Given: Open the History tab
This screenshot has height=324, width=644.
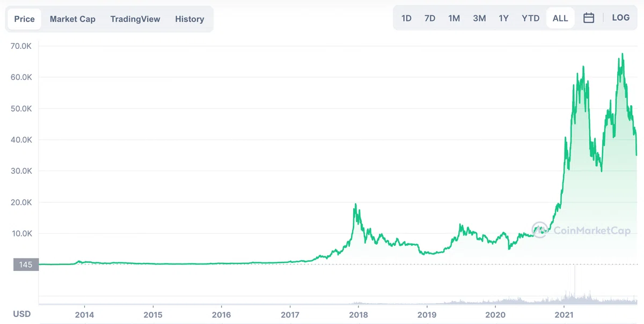Looking at the screenshot, I should pyautogui.click(x=189, y=19).
